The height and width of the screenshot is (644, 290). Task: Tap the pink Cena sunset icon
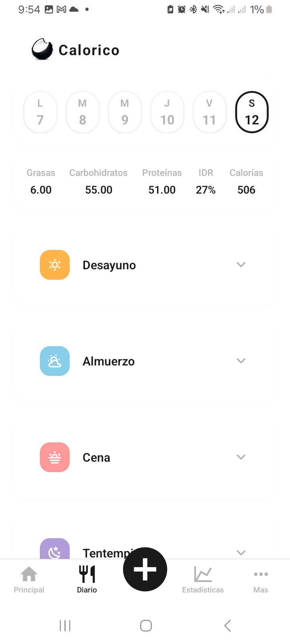coord(55,457)
